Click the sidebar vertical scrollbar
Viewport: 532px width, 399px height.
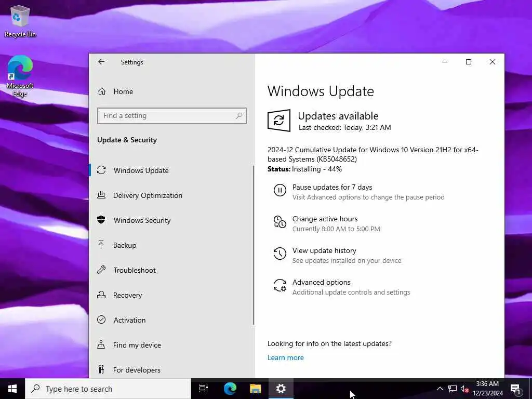(x=254, y=246)
